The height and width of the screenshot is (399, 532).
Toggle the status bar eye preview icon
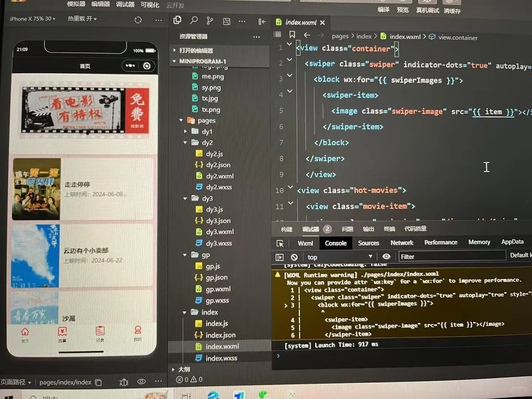click(141, 382)
